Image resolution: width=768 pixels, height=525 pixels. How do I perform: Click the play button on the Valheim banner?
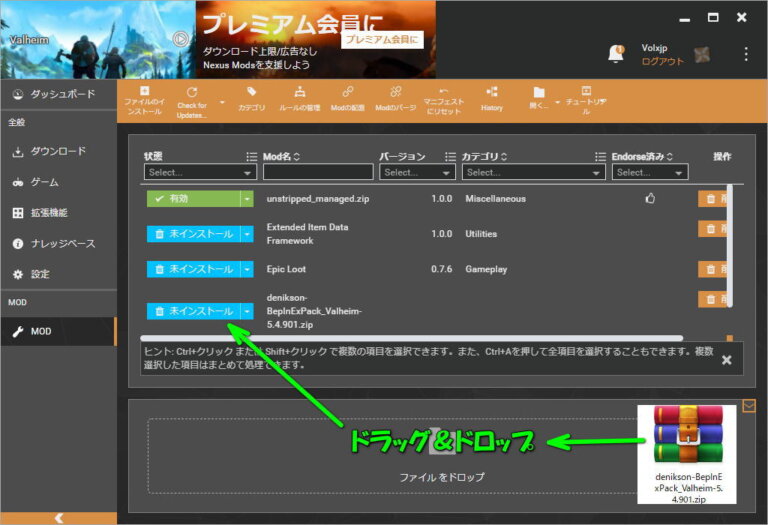coord(180,39)
